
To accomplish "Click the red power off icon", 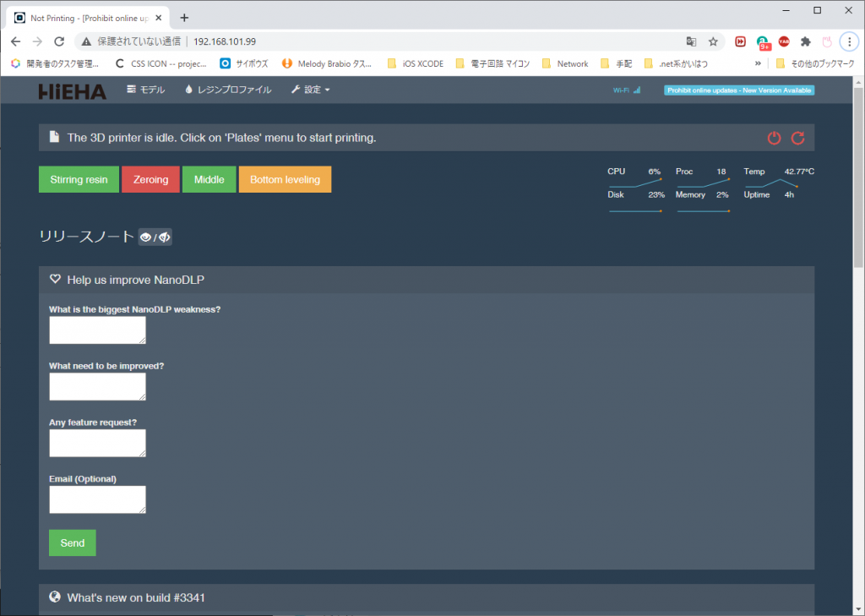I will point(774,138).
